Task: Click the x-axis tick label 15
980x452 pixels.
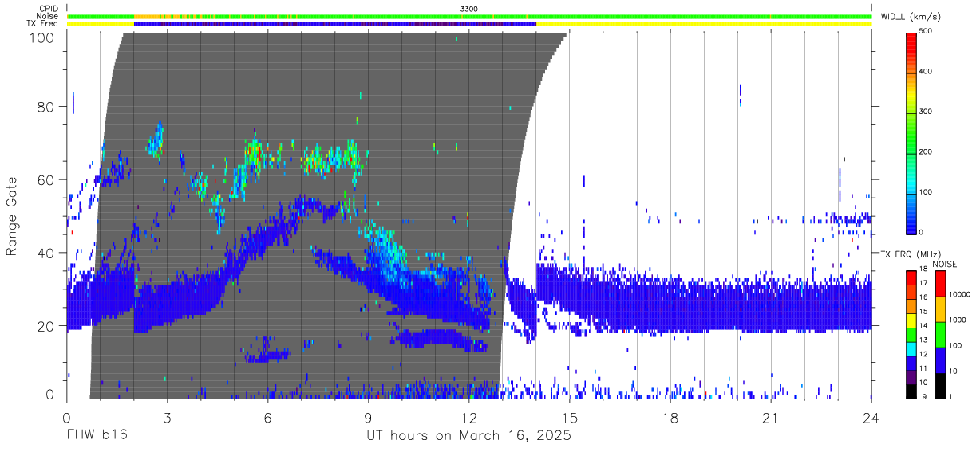Action: point(570,418)
